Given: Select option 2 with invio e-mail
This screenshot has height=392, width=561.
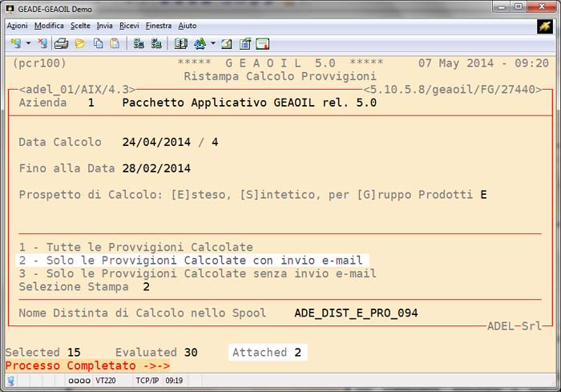Looking at the screenshot, I should point(192,261).
